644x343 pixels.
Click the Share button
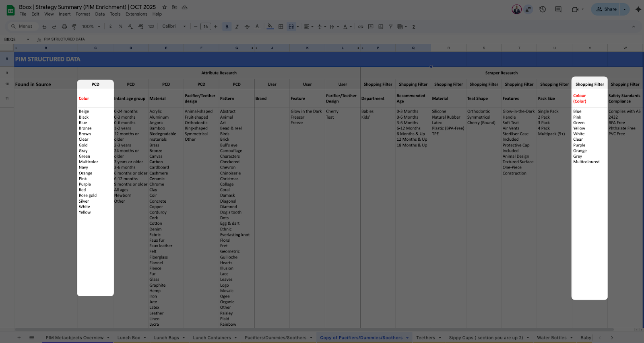606,9
